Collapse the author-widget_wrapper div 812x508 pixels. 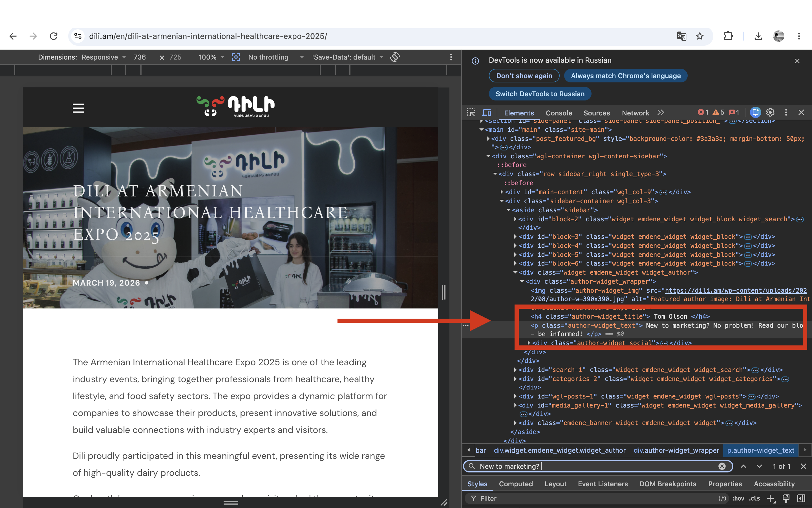coord(522,282)
